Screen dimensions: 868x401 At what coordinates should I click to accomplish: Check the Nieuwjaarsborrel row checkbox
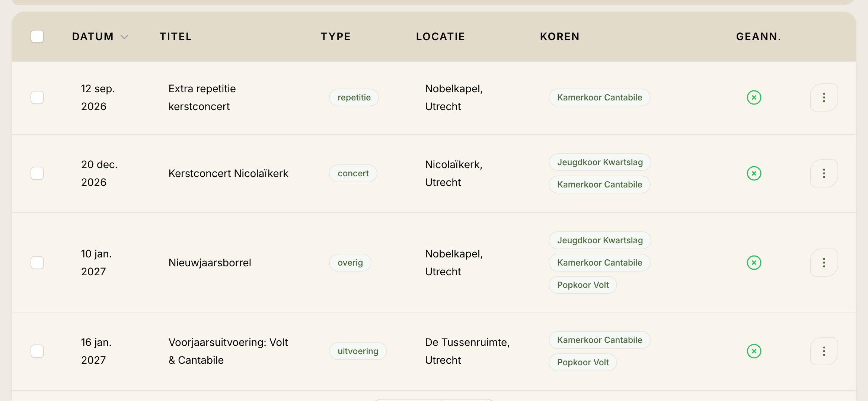[x=37, y=263]
